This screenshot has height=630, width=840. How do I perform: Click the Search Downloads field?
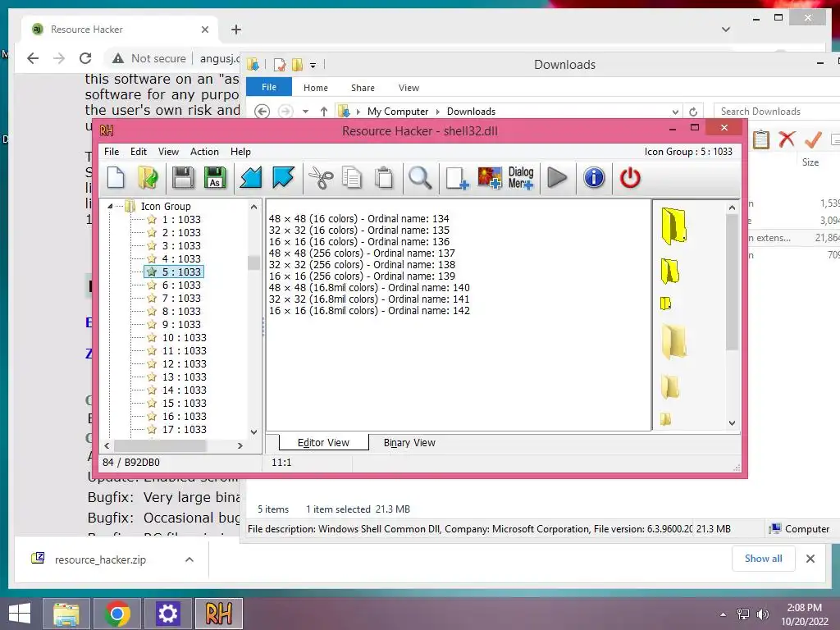point(777,112)
